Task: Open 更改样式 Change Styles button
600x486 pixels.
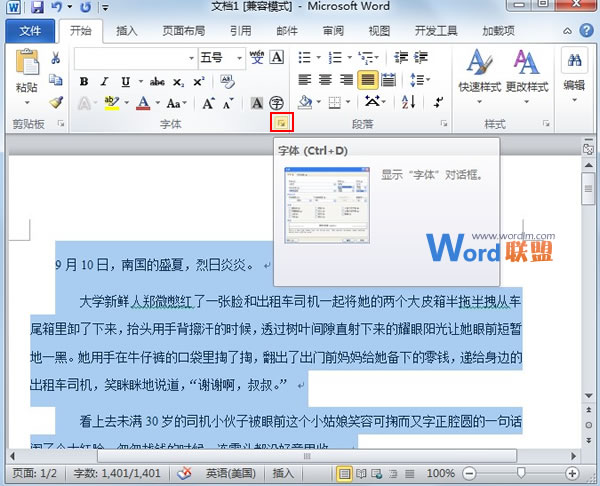Action: 527,77
